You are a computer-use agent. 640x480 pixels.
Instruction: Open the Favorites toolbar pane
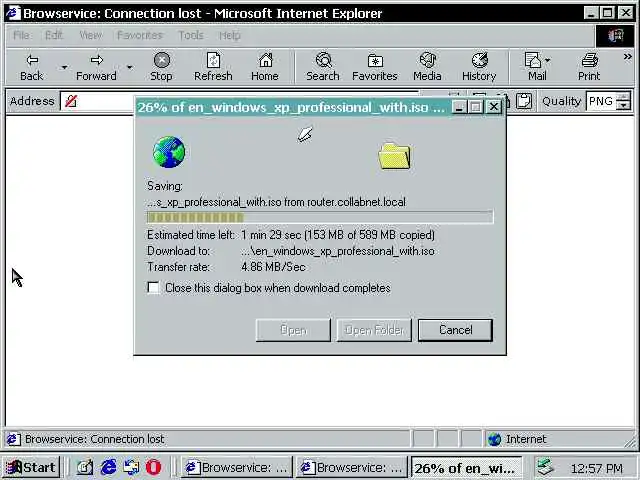375,67
